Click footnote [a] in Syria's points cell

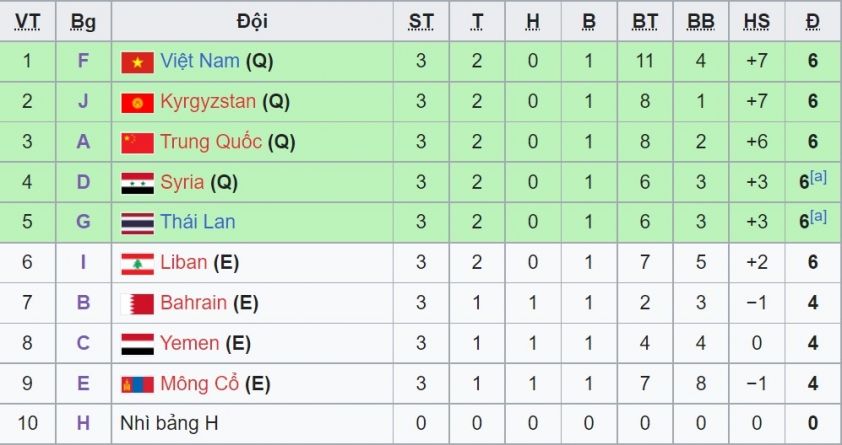click(818, 176)
